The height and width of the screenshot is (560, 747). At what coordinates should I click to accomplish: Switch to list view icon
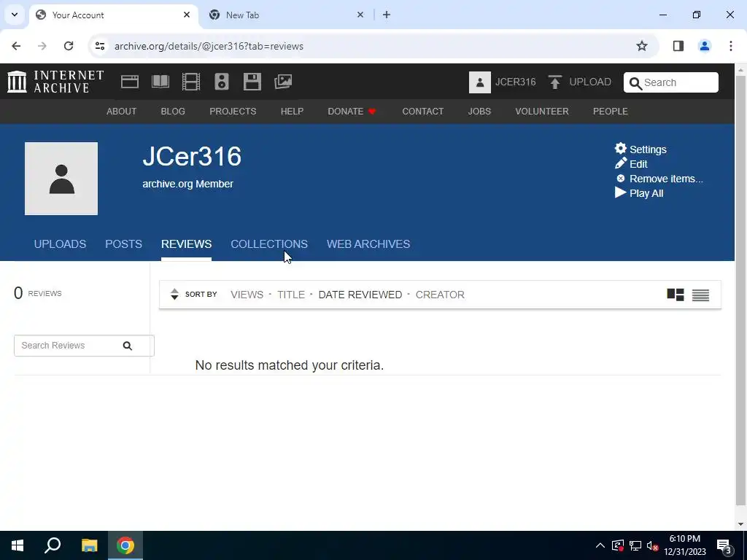click(x=700, y=295)
